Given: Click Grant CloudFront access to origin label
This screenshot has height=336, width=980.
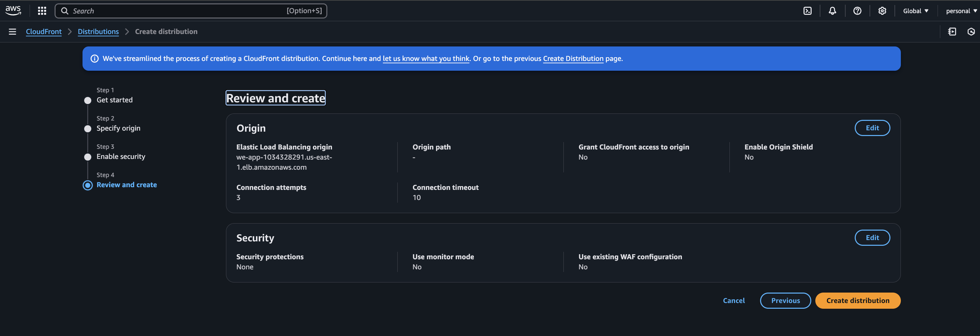Looking at the screenshot, I should pos(634,147).
